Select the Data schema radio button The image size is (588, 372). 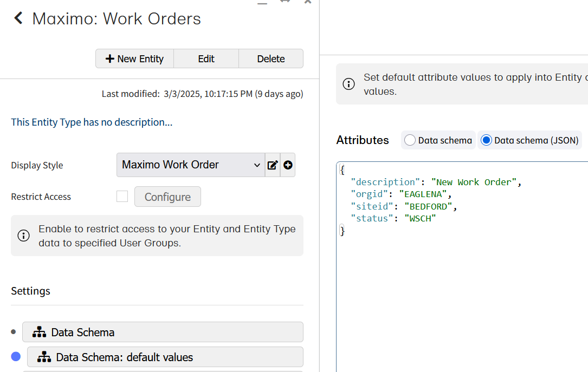pyautogui.click(x=410, y=140)
